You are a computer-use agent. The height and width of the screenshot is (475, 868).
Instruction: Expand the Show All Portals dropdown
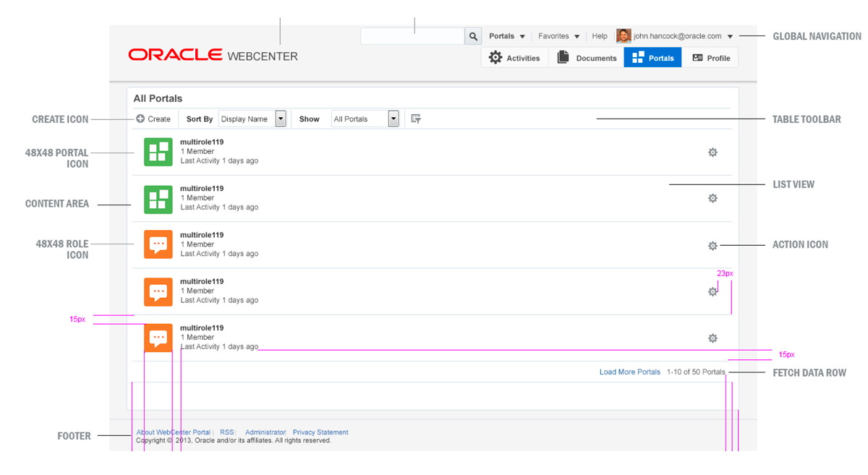point(393,119)
